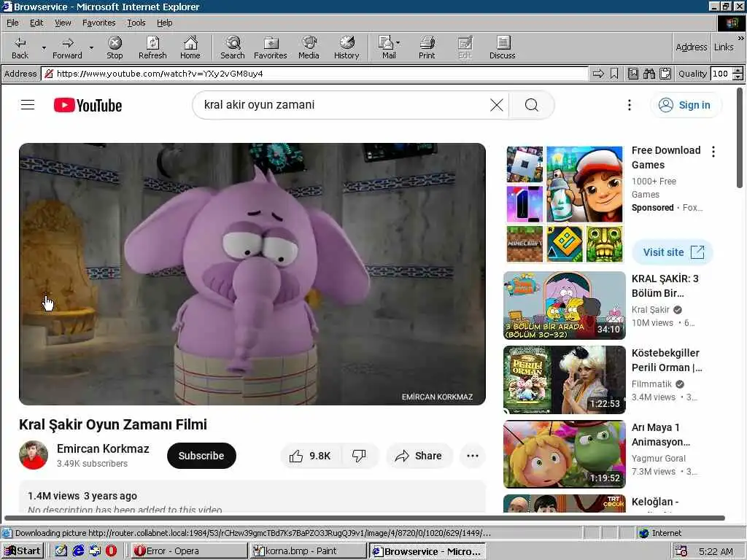Screen dimensions: 747x560
Task: Click Emircan Korkmaz channel avatar
Action: (34, 455)
